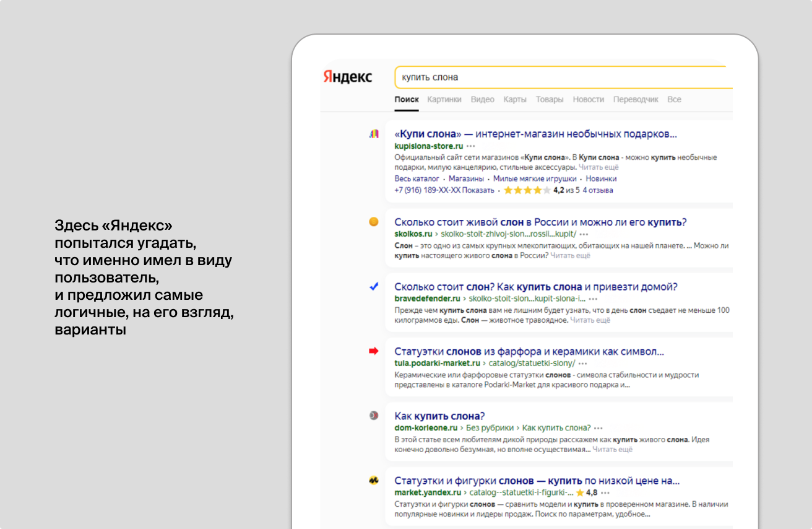Click the dom-korleone.ru domain link
Screen dimensions: 812x529
coord(426,427)
